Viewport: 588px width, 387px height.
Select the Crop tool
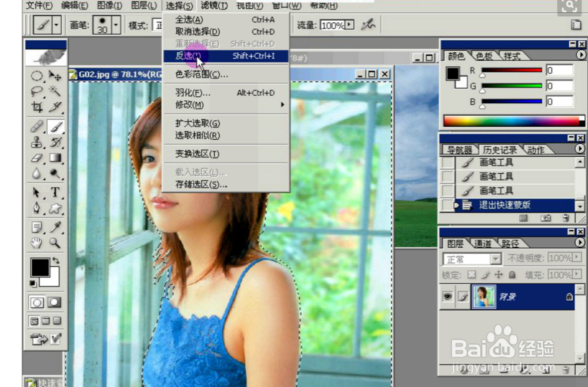36,107
